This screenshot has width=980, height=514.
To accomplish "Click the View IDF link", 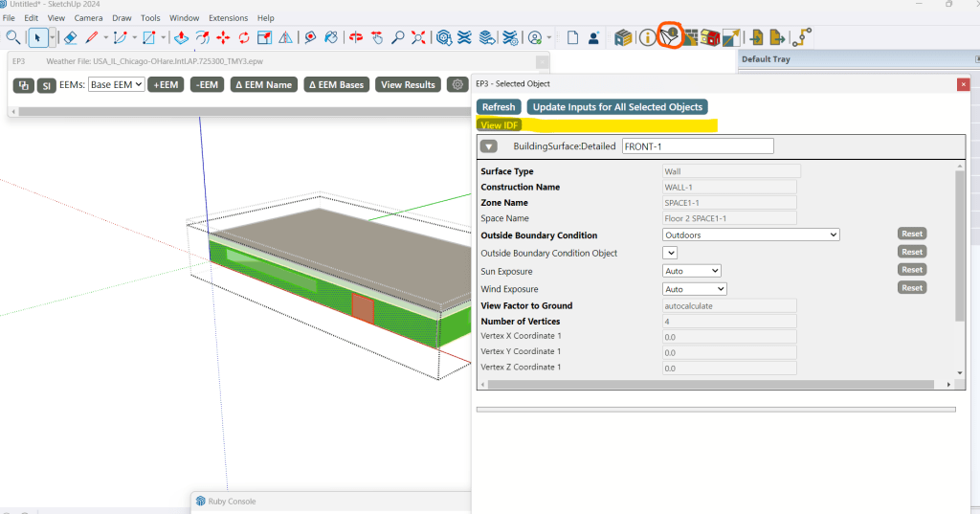I will pos(498,125).
